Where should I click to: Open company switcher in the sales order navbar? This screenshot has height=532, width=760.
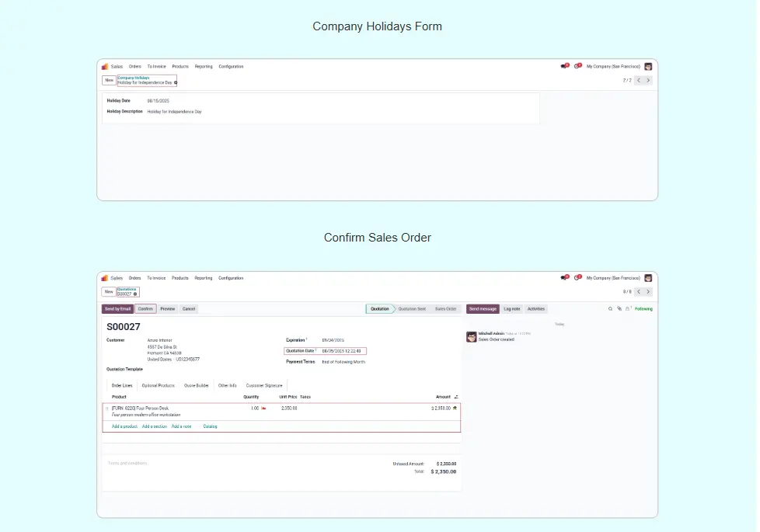[x=613, y=278]
